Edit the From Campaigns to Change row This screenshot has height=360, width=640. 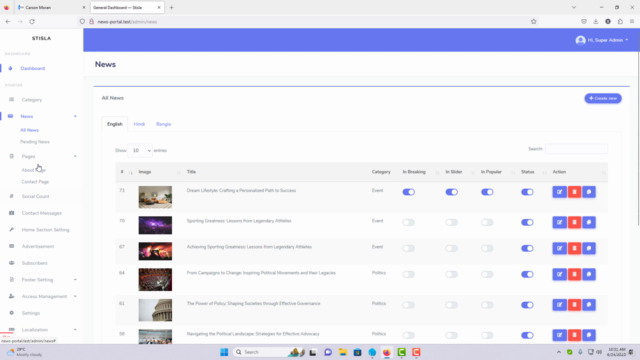[x=560, y=274]
